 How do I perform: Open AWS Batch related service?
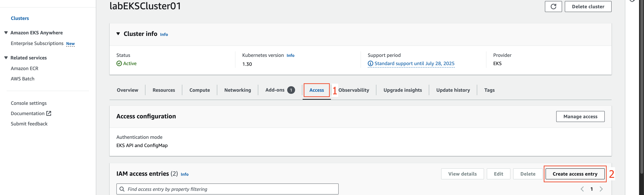click(22, 79)
